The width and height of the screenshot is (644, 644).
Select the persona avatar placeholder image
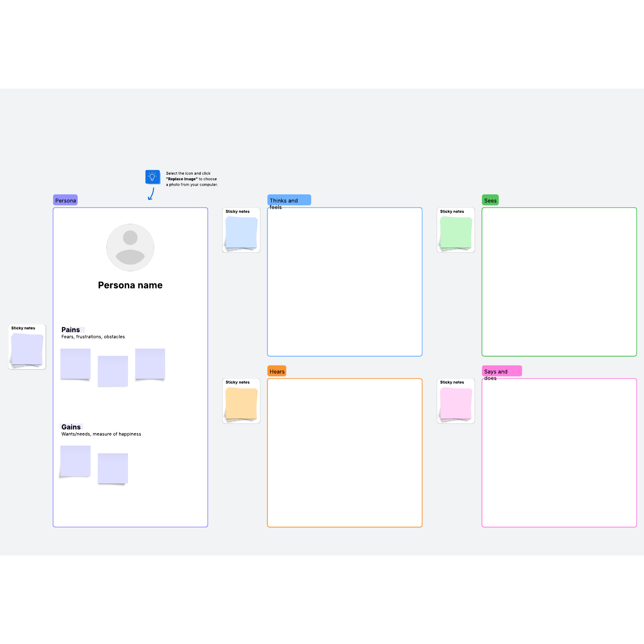pyautogui.click(x=130, y=247)
